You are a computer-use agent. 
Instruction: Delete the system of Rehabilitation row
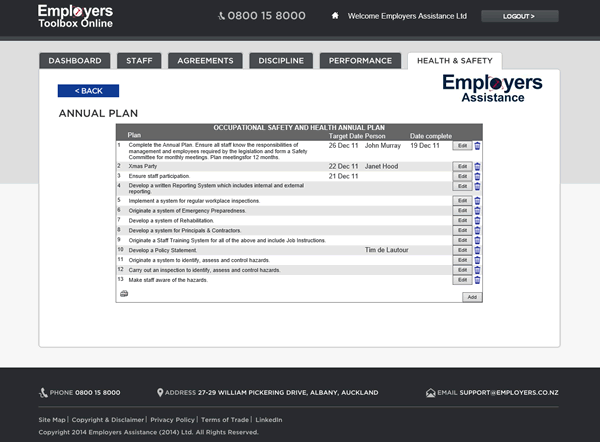(477, 221)
